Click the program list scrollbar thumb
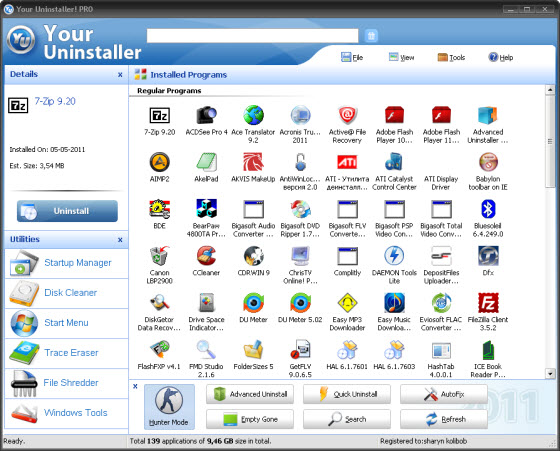560x451 pixels. [x=550, y=141]
